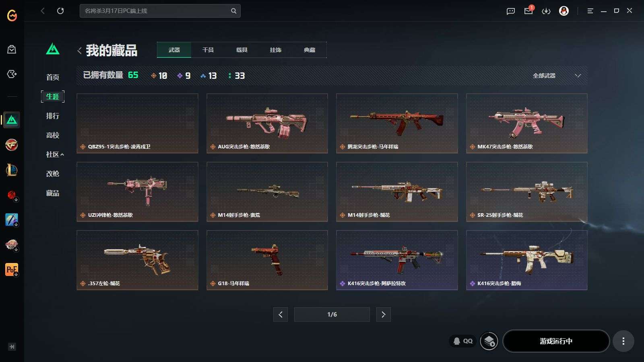Switch to the 干员 tab
Viewport: 644px width, 362px height.
[x=208, y=50]
